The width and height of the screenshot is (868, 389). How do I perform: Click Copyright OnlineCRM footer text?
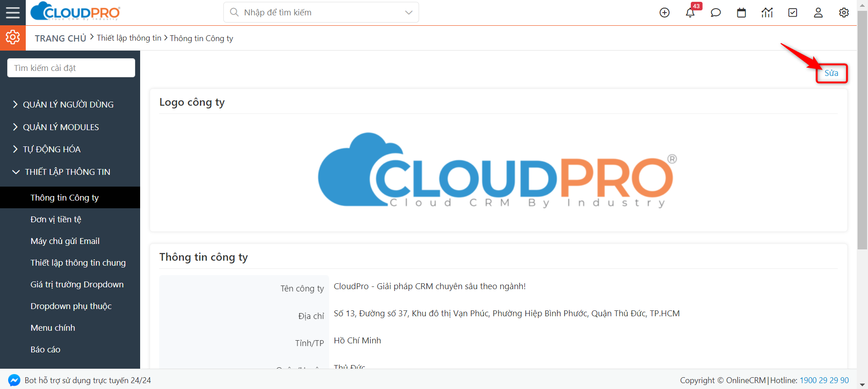[x=722, y=380]
